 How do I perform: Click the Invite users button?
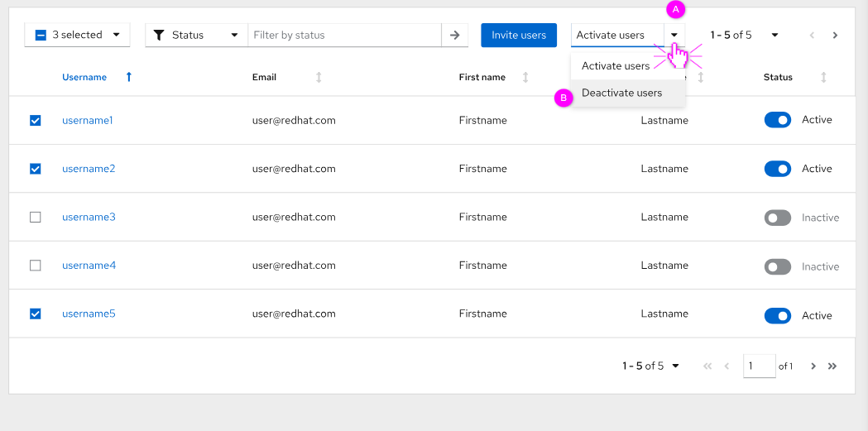click(x=519, y=35)
